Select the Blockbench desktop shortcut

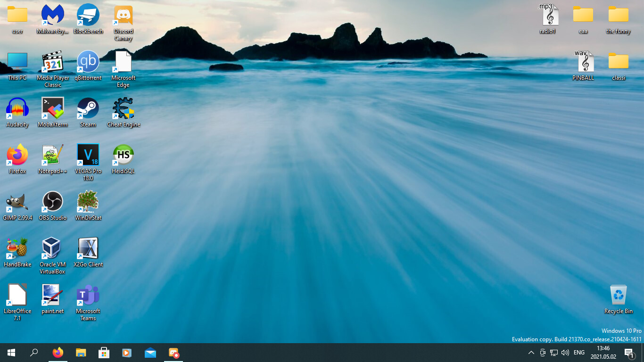pos(88,19)
